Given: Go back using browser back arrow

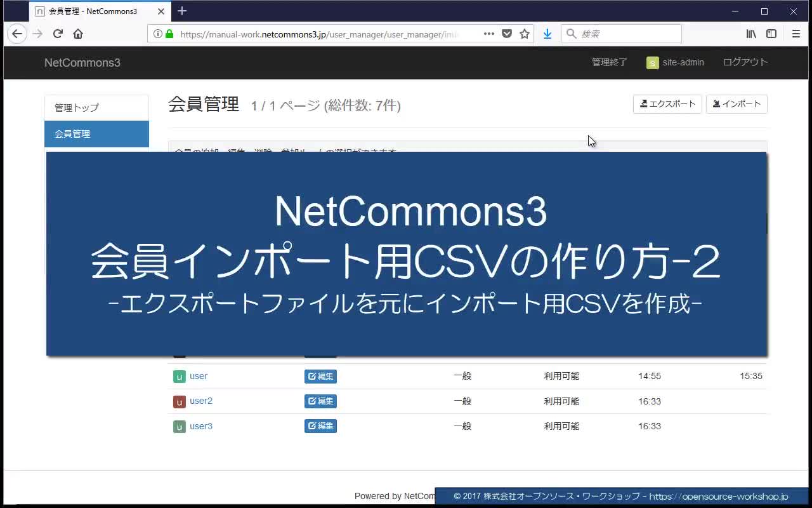Looking at the screenshot, I should [x=17, y=34].
